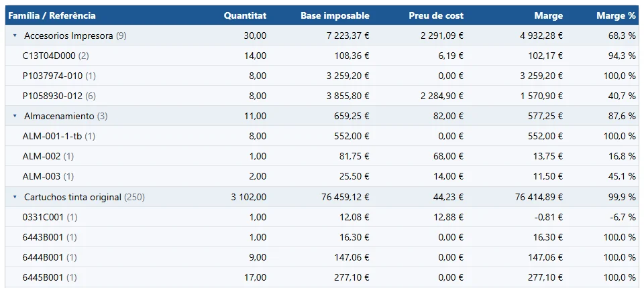The image size is (644, 288).
Task: Select reference row 6443B001
Action: [322, 237]
